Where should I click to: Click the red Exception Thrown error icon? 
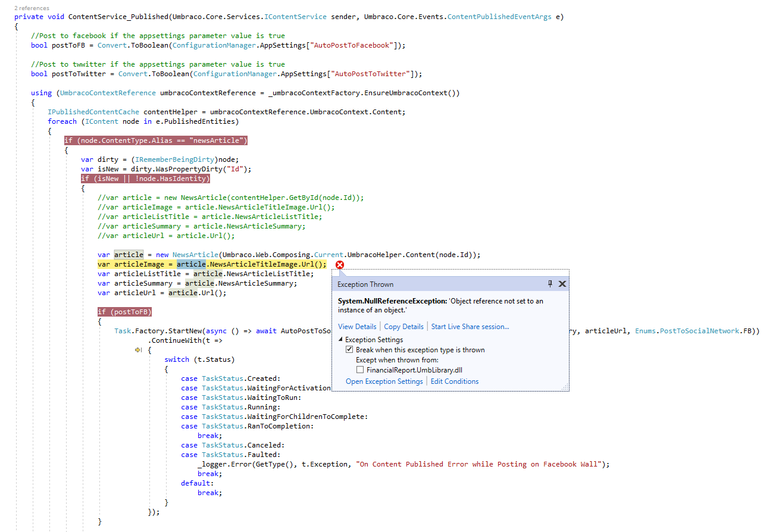click(x=339, y=264)
